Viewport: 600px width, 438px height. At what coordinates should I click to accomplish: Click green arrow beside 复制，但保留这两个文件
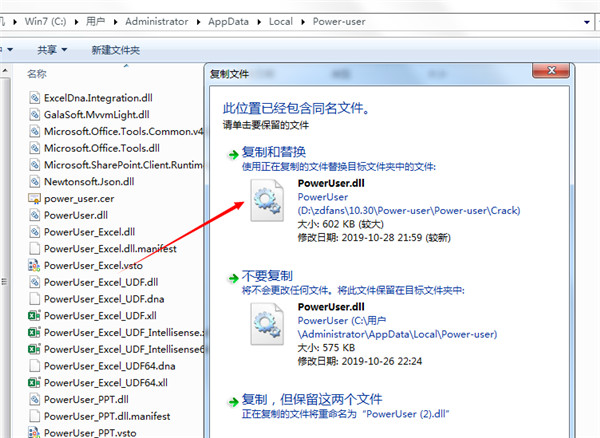click(x=233, y=402)
